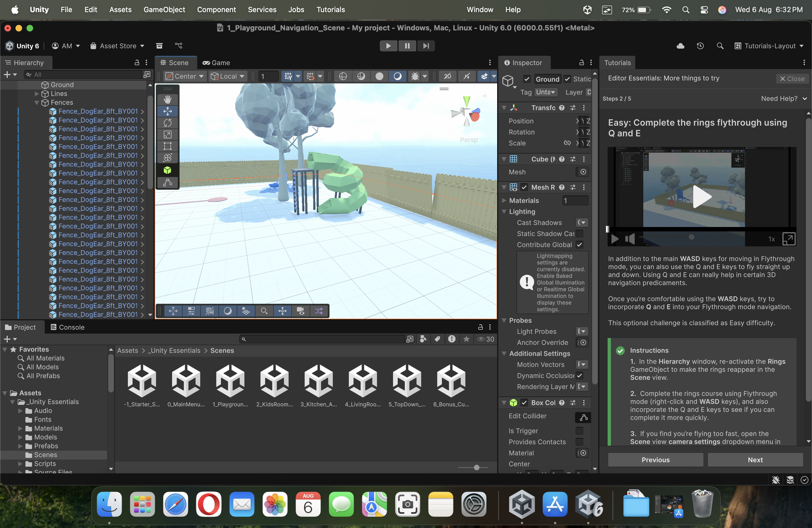Viewport: 812px width, 528px height.
Task: Toggle Contribute Global Illumination checkbox
Action: click(x=579, y=245)
